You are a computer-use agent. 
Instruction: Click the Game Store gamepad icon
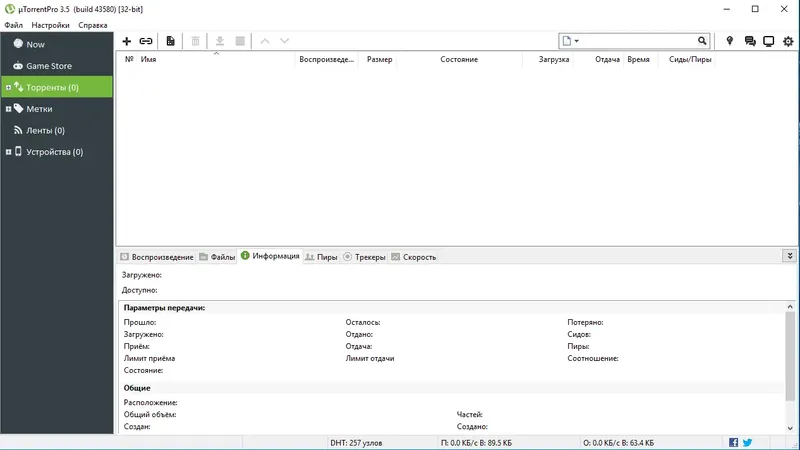(18, 66)
